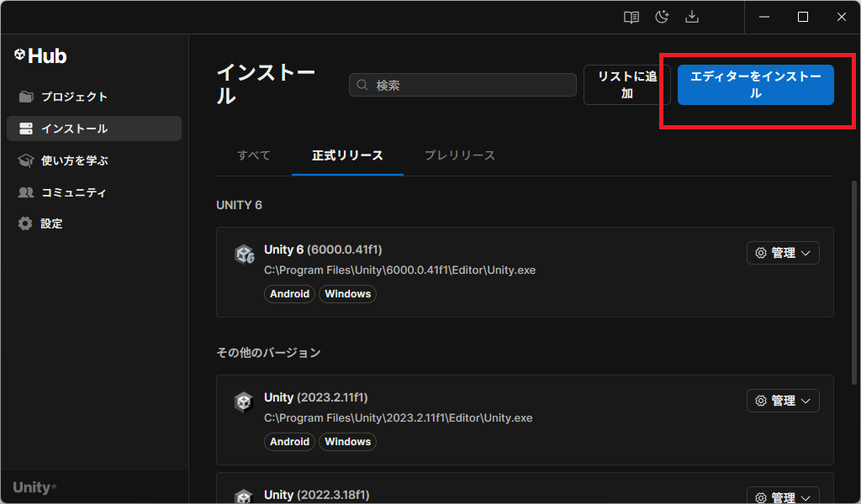Click the 検索 search field
Viewport: 861px width, 504px height.
tap(462, 85)
